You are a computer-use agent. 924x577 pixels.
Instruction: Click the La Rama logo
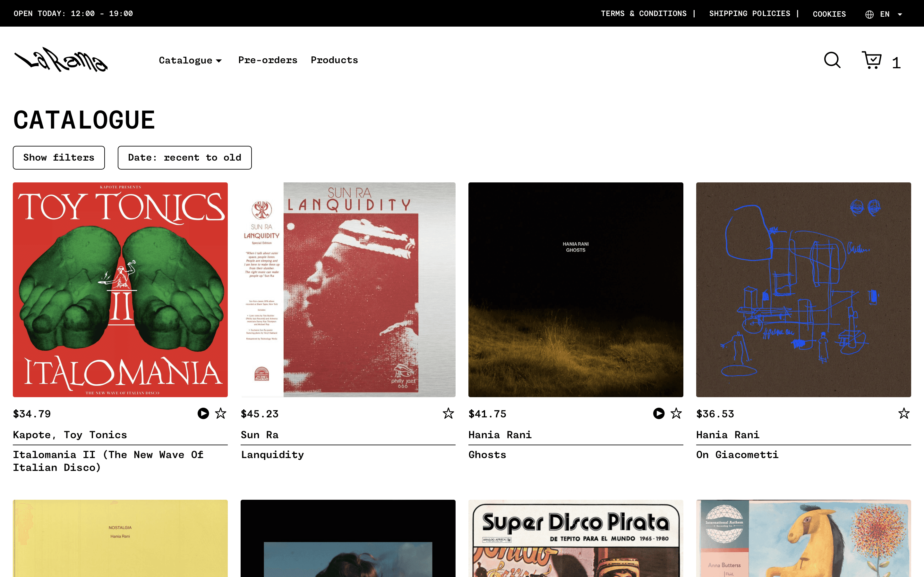tap(61, 60)
